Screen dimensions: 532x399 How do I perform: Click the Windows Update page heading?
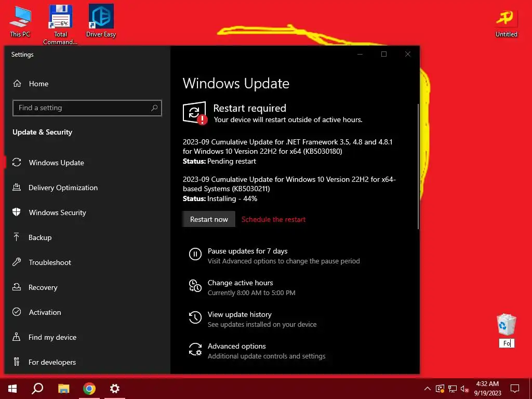point(236,84)
